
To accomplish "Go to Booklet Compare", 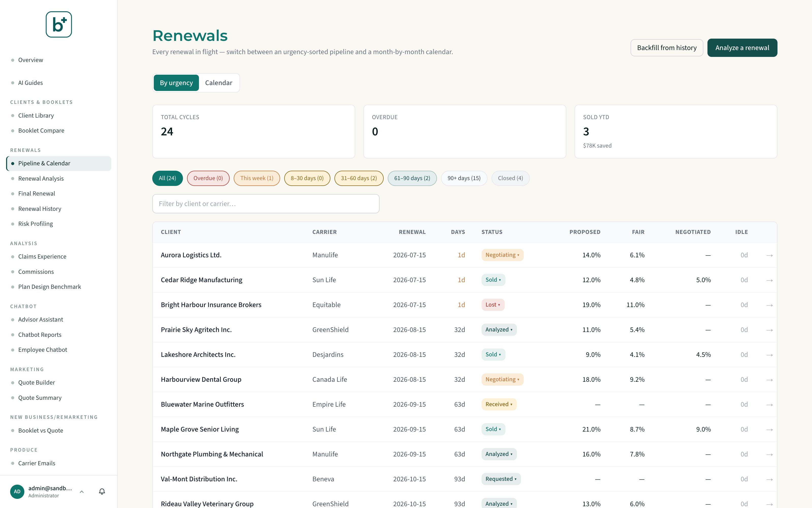I will tap(41, 130).
